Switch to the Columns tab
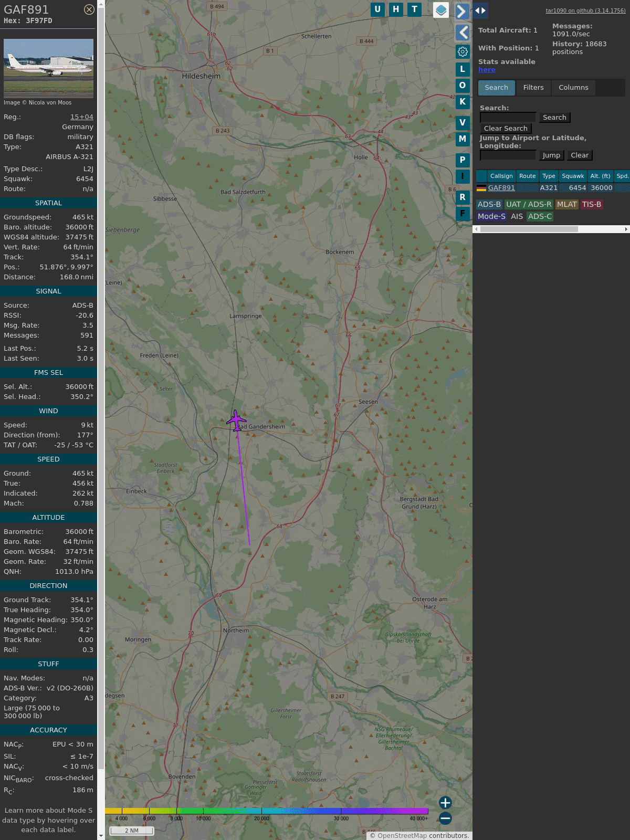The width and height of the screenshot is (630, 840). click(573, 88)
